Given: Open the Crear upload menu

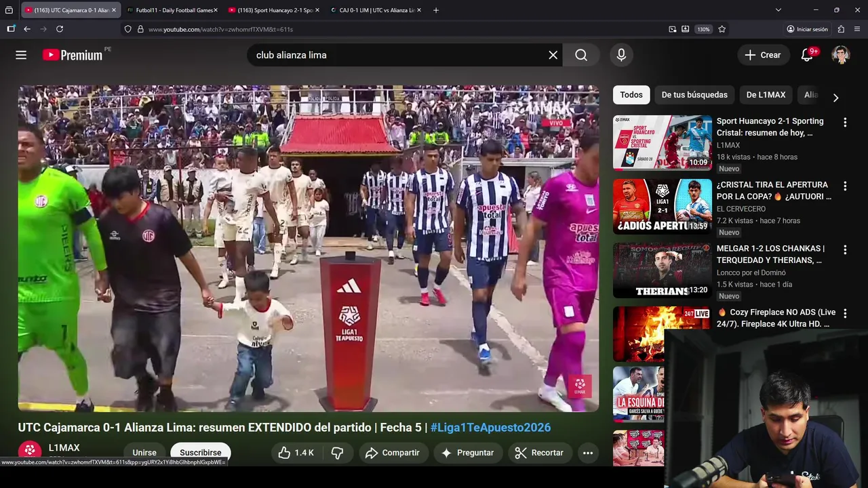Looking at the screenshot, I should [764, 55].
